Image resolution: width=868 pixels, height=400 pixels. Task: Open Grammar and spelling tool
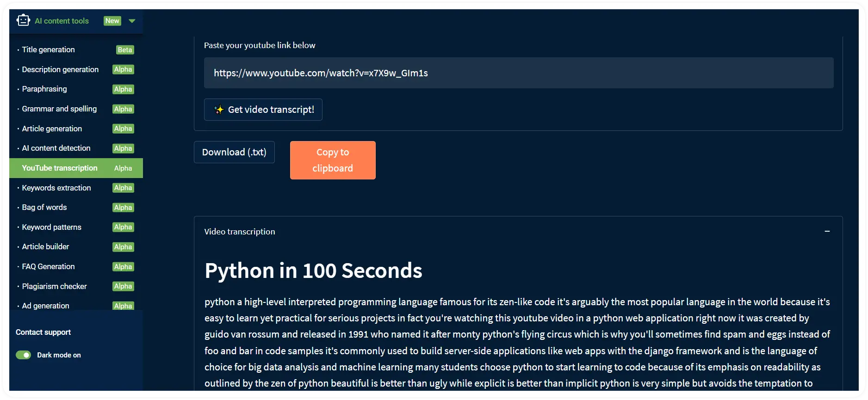click(x=59, y=109)
